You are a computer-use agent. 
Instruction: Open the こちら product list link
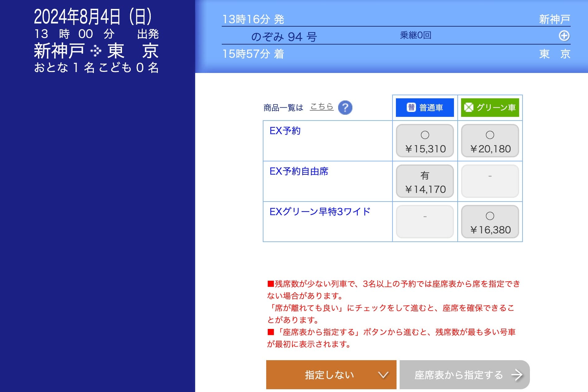tap(321, 107)
